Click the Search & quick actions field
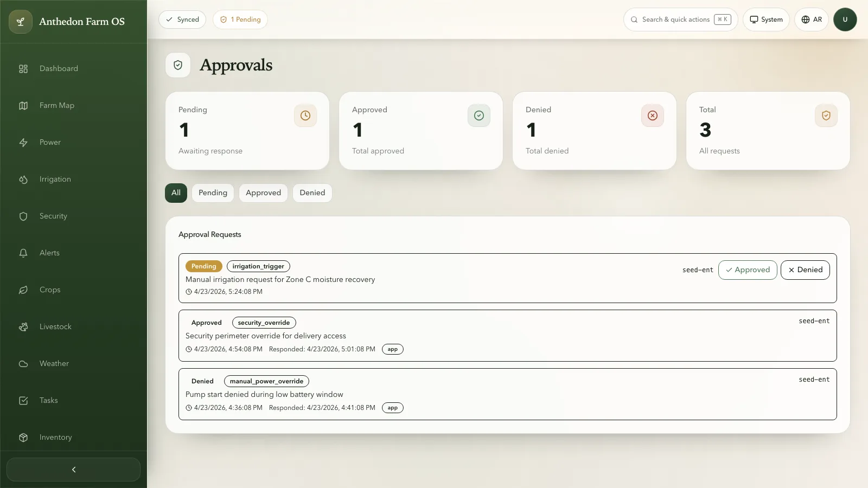The height and width of the screenshot is (488, 868). [680, 20]
